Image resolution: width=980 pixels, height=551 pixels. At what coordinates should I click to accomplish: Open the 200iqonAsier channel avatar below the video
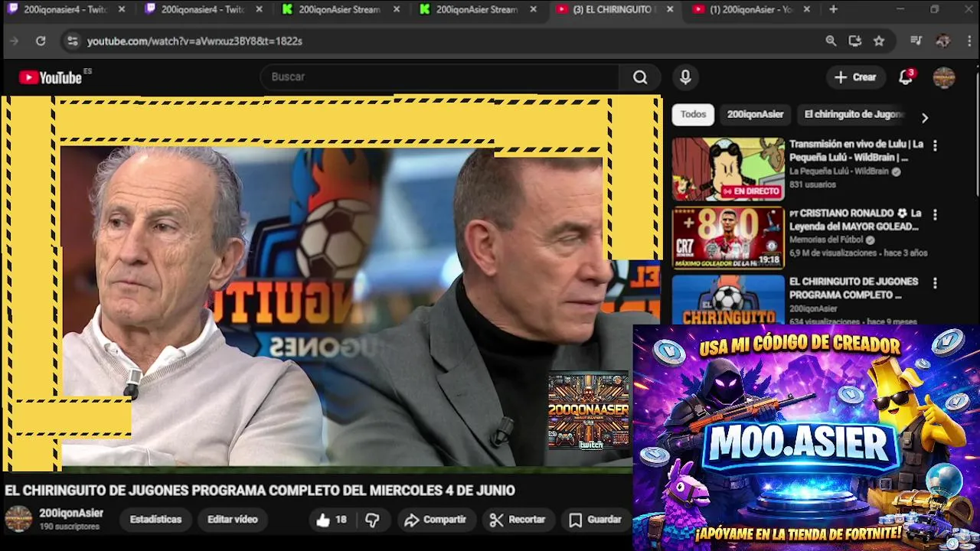tap(18, 519)
